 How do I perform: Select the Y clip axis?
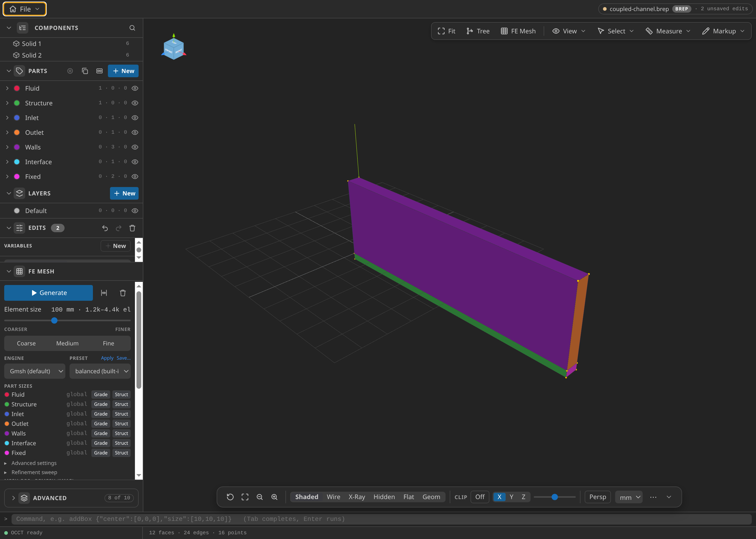511,497
